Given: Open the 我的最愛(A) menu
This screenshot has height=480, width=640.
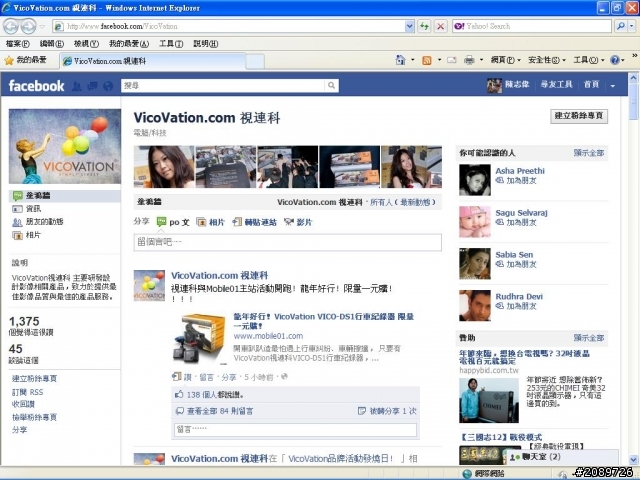Looking at the screenshot, I should coord(129,44).
